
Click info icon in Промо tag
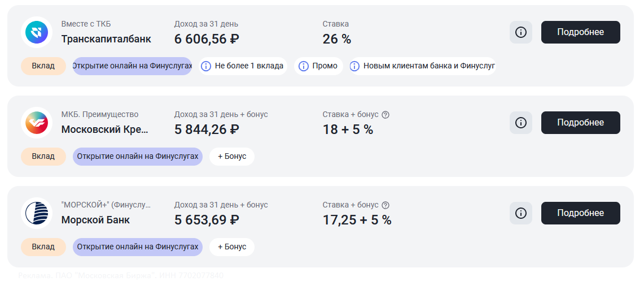click(x=304, y=66)
